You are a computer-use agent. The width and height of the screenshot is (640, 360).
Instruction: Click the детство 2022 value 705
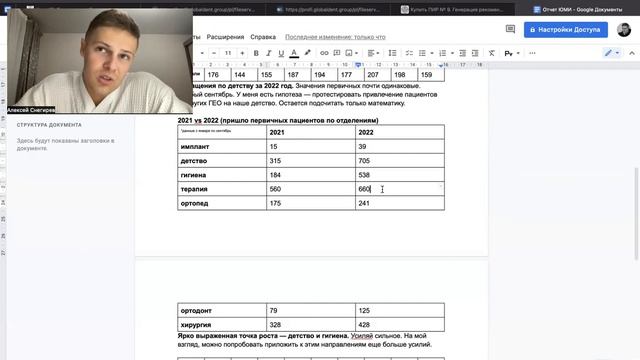pyautogui.click(x=364, y=161)
